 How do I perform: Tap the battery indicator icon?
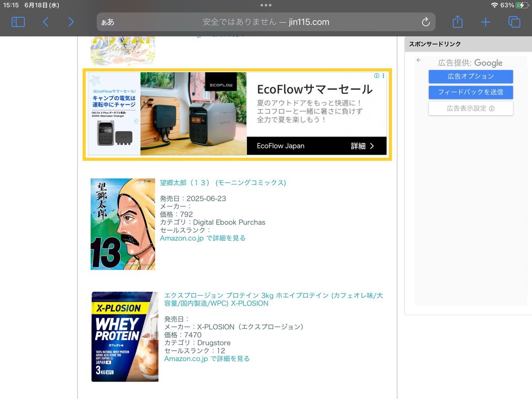coord(522,5)
